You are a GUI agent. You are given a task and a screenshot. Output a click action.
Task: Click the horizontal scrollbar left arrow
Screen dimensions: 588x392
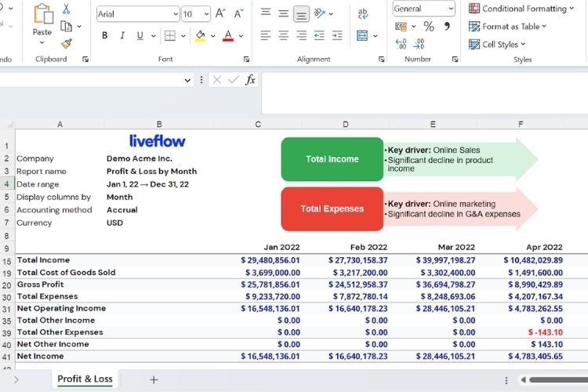point(523,379)
